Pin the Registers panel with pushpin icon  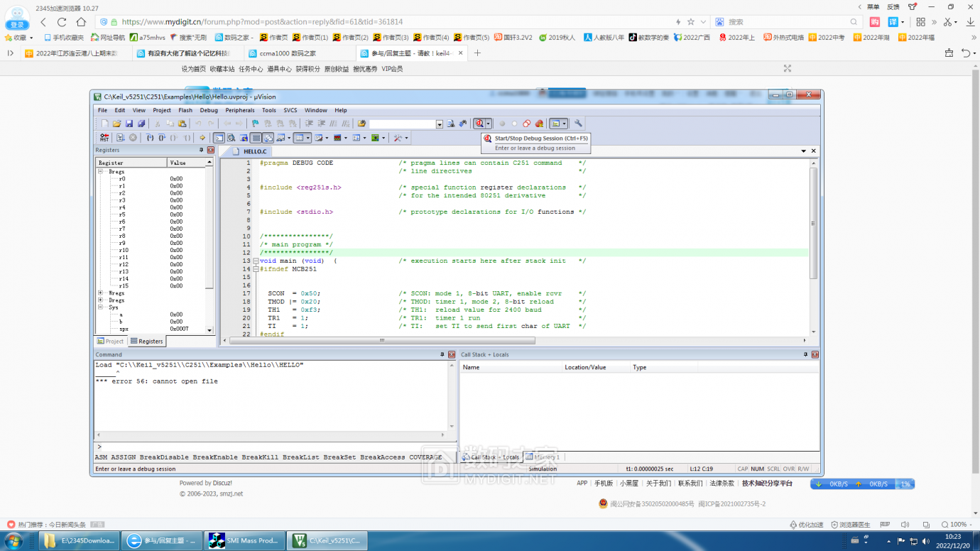[x=201, y=150]
